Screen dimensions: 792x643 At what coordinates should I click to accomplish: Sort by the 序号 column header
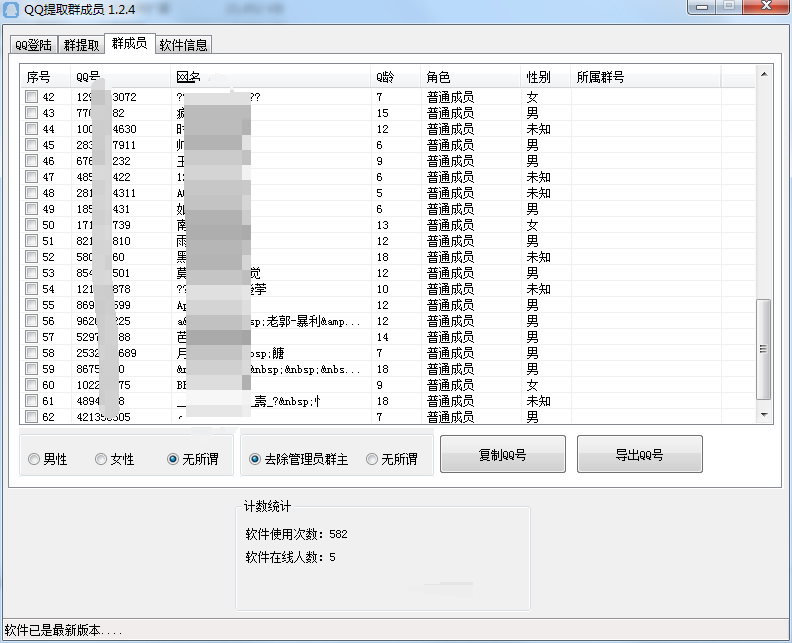(x=45, y=77)
